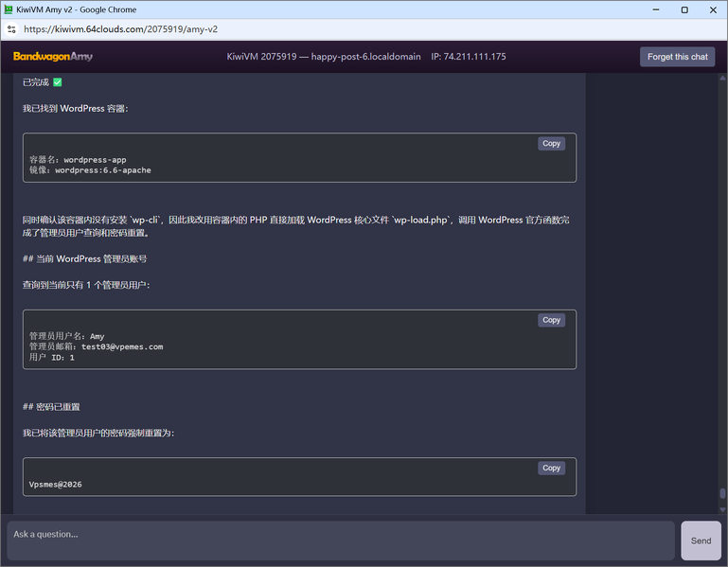Click the test03@vpemes.com admin email text
This screenshot has width=728, height=567.
pyautogui.click(x=122, y=346)
